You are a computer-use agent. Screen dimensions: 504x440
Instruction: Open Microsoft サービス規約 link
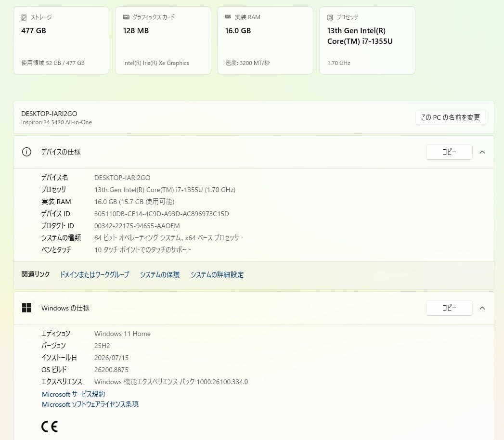tap(73, 394)
